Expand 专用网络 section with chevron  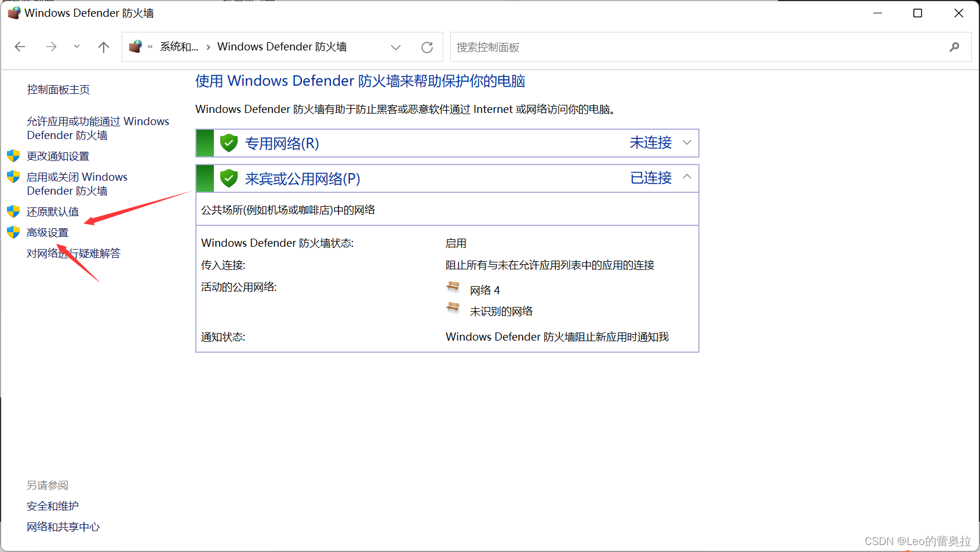coord(687,142)
